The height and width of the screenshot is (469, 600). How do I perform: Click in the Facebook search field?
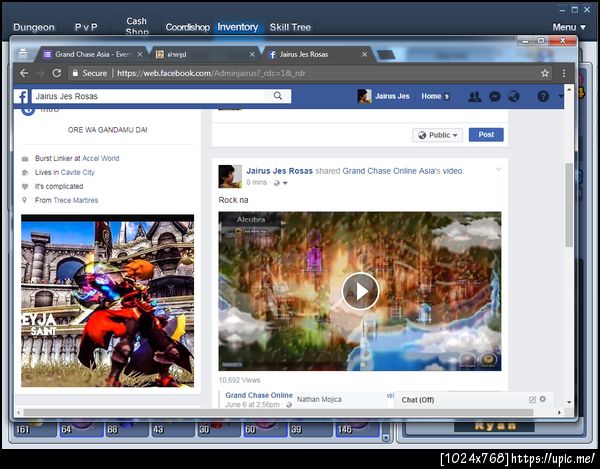[x=149, y=96]
